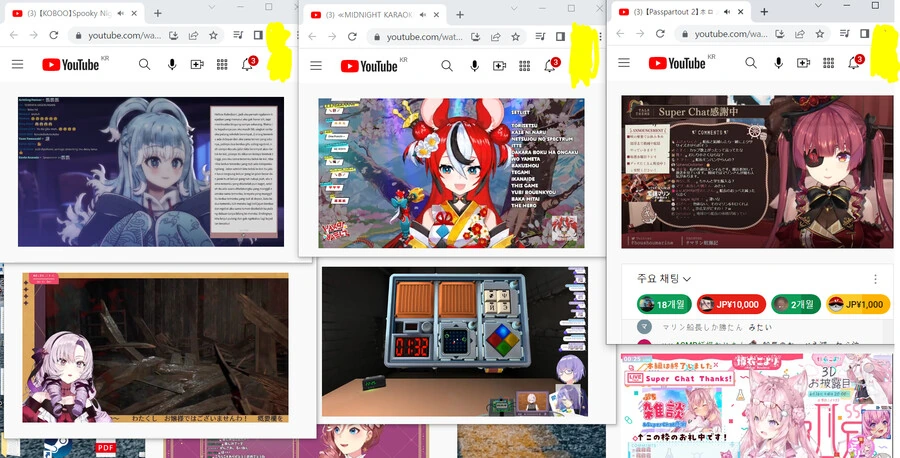Open notifications in the MIDNIGHT KARAOKE window
The width and height of the screenshot is (900, 458).
click(550, 66)
